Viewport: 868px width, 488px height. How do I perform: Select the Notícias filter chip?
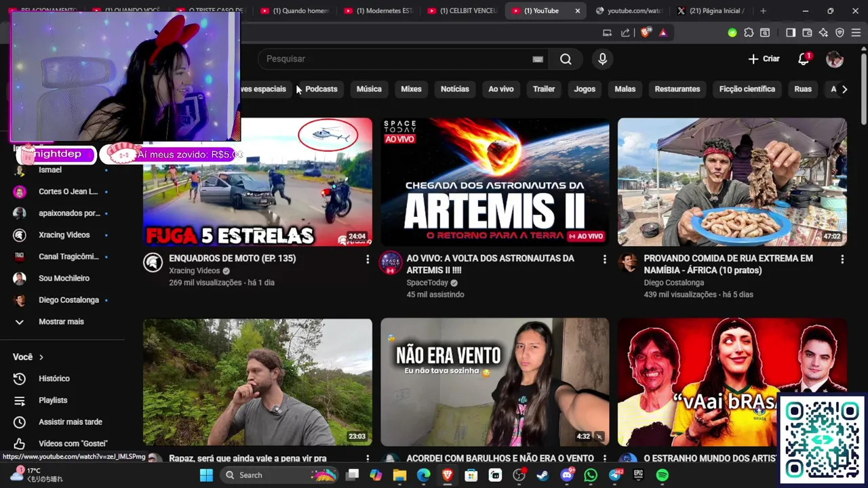(454, 89)
